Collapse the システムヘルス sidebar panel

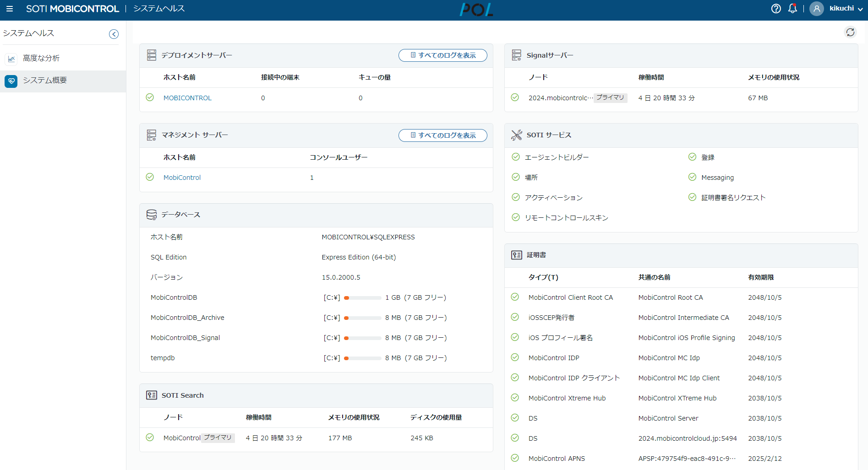point(114,34)
